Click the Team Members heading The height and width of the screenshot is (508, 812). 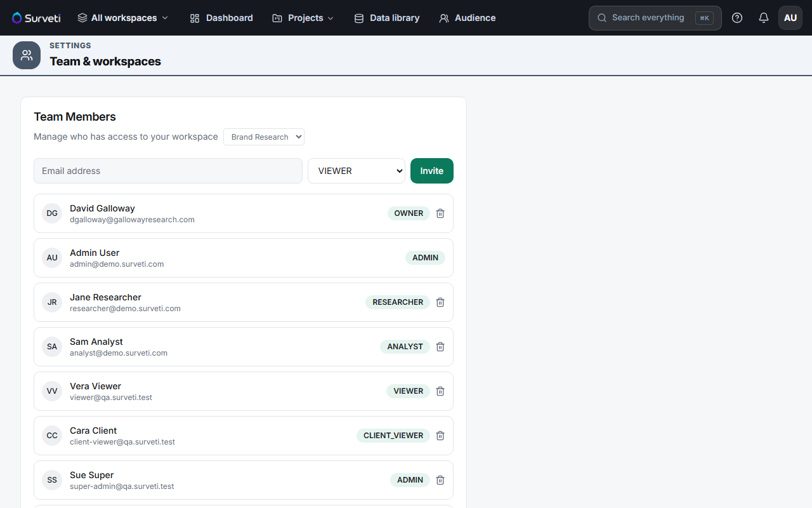[x=75, y=117]
